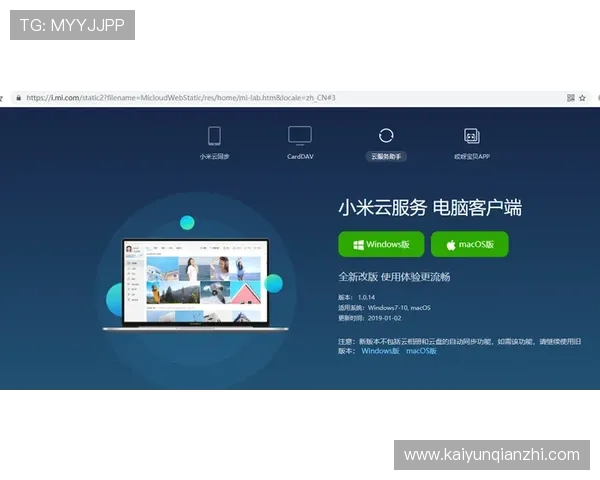The height and width of the screenshot is (480, 600).
Task: Click the browser address bar URL
Action: coord(181,98)
